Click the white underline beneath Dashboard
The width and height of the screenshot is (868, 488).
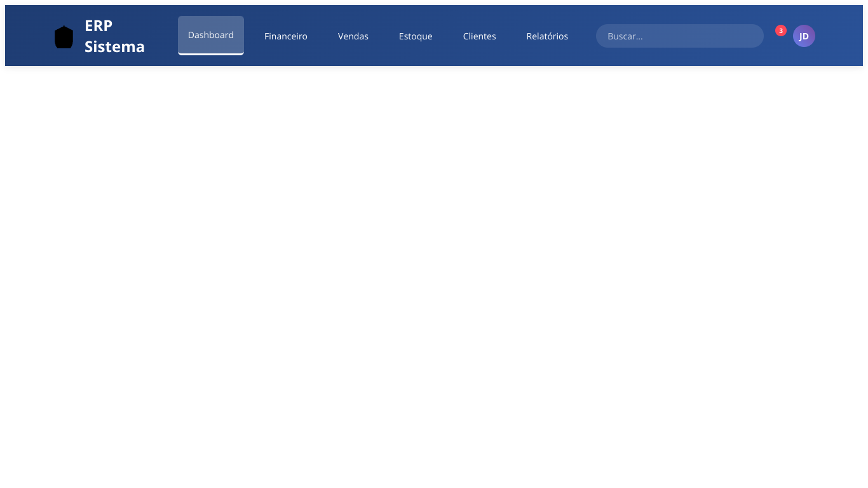pos(211,54)
